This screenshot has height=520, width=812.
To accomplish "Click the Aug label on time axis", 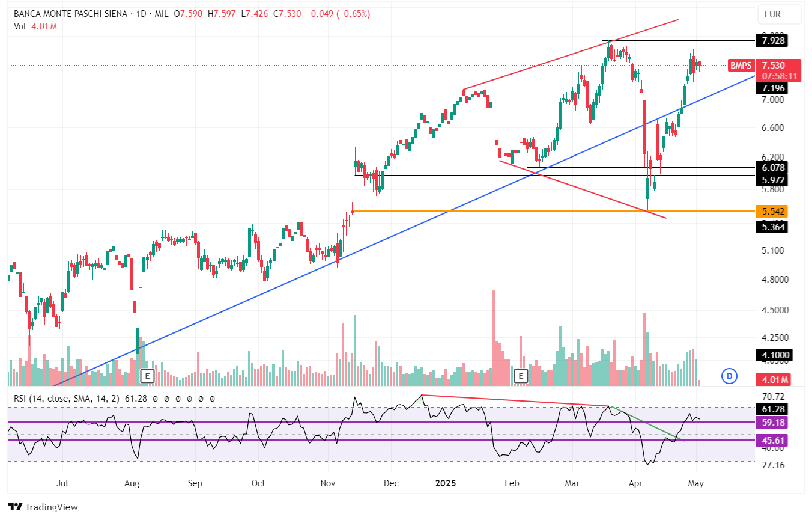I will pyautogui.click(x=132, y=483).
